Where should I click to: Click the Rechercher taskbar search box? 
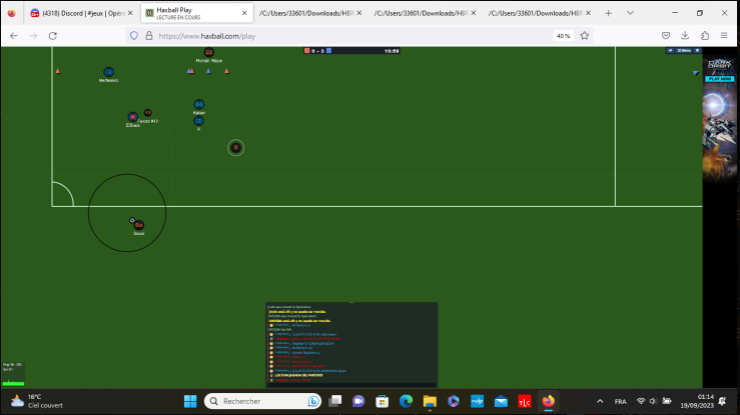coord(262,401)
